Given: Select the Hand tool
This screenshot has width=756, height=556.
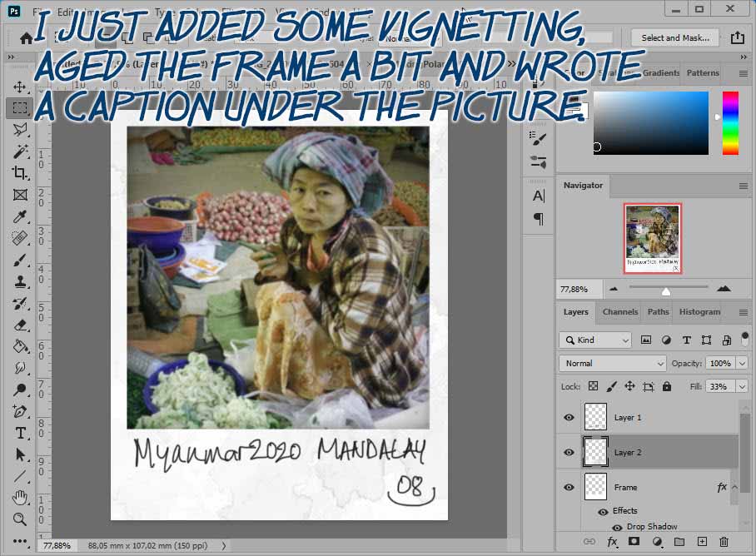Looking at the screenshot, I should [x=19, y=498].
